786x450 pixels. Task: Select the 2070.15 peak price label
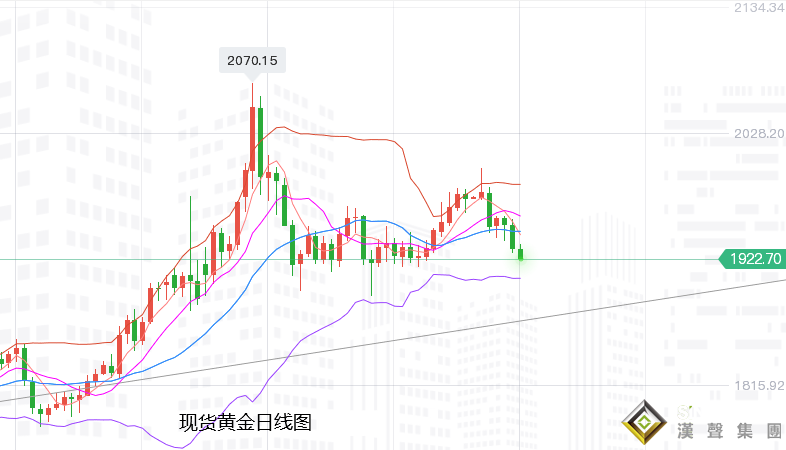(252, 61)
